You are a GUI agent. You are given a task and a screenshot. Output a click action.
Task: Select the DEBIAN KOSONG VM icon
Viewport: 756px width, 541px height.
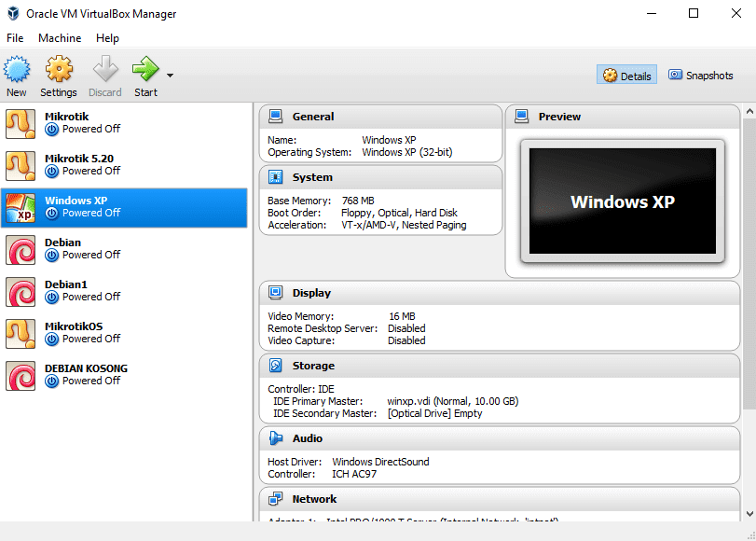[21, 376]
